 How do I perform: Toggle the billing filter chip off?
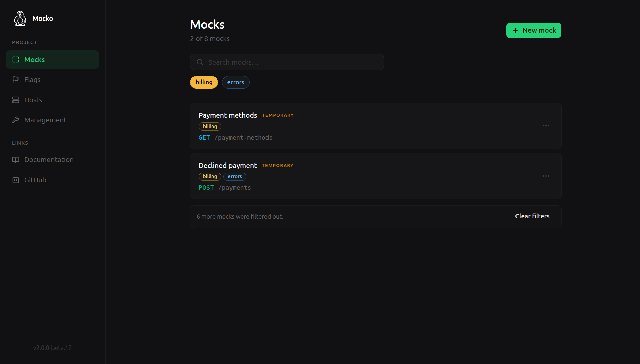pyautogui.click(x=204, y=82)
